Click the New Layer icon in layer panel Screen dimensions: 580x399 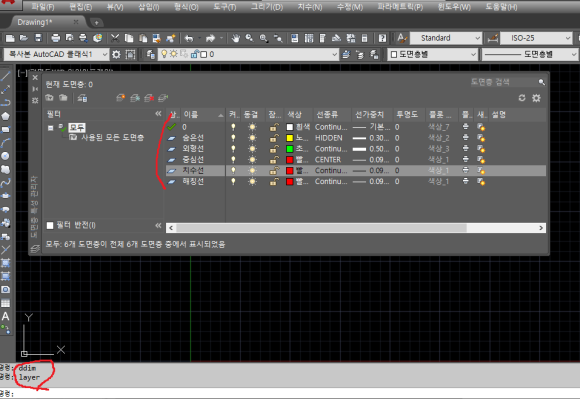click(120, 98)
